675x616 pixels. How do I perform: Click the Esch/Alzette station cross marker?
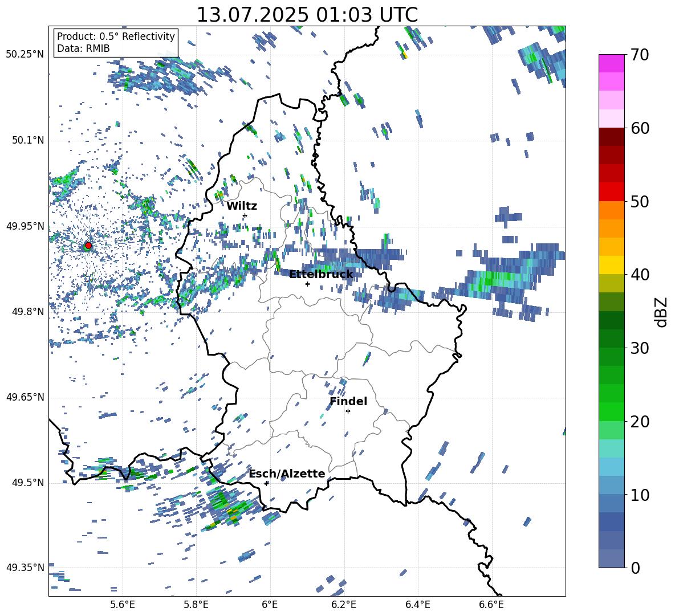266,483
